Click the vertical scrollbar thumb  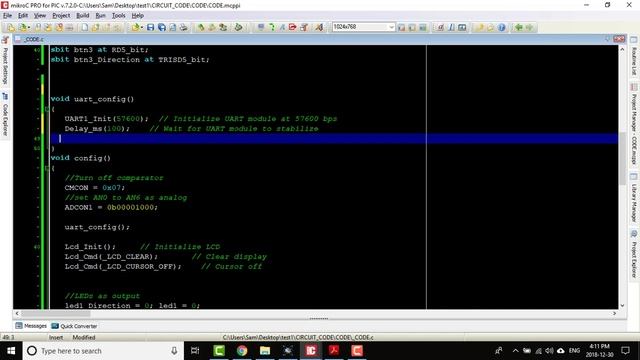pos(622,158)
